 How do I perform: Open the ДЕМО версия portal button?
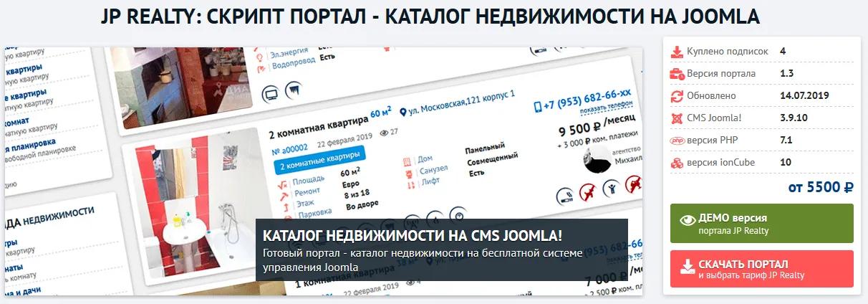(x=761, y=223)
